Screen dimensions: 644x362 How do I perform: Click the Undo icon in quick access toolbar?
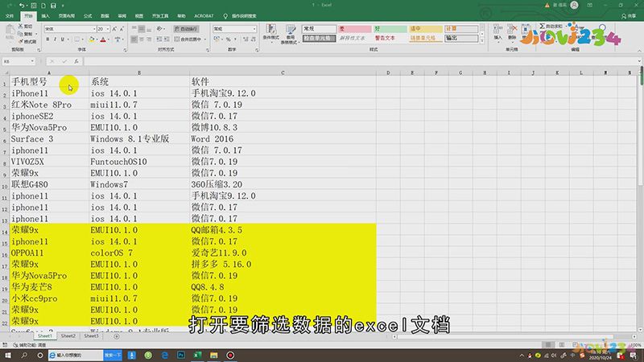coord(22,6)
